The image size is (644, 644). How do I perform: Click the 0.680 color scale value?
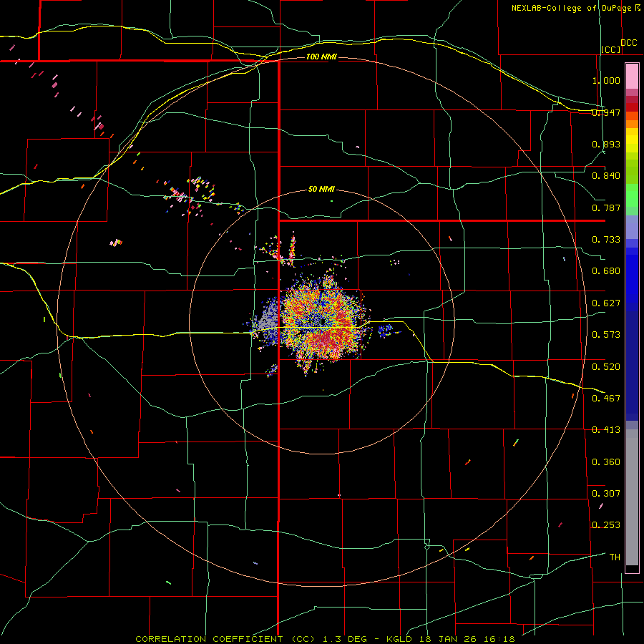point(606,271)
